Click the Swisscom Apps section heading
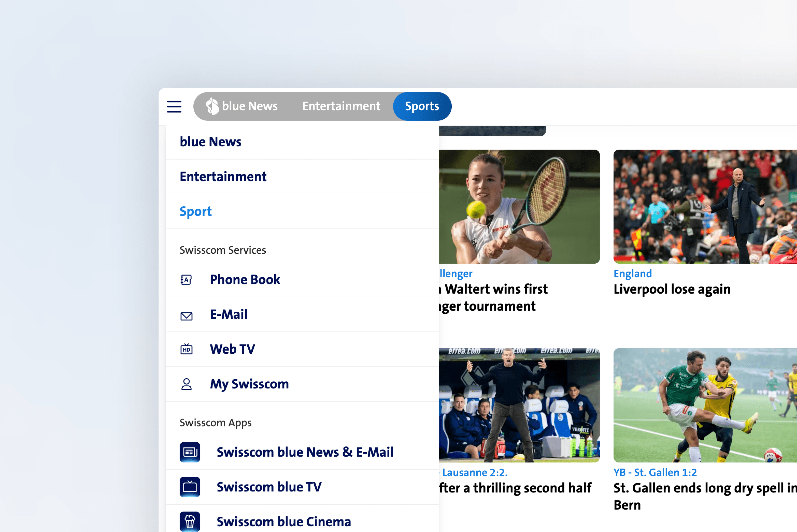Image resolution: width=797 pixels, height=532 pixels. point(216,423)
